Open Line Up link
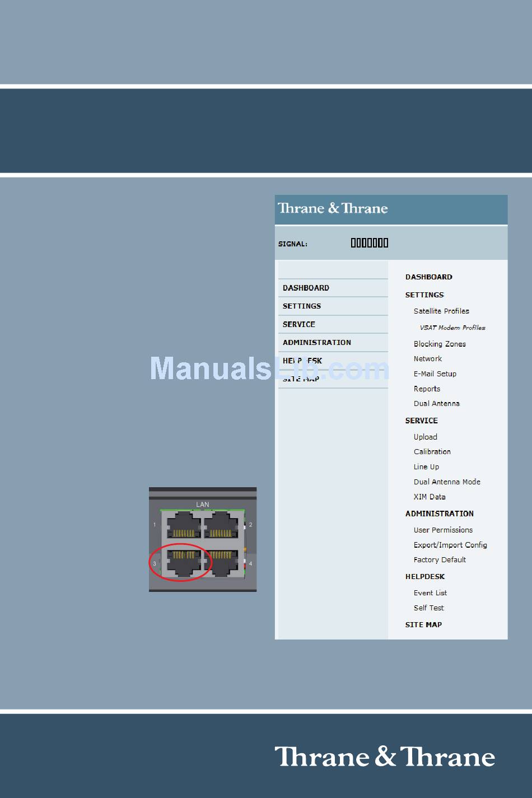 tap(426, 467)
